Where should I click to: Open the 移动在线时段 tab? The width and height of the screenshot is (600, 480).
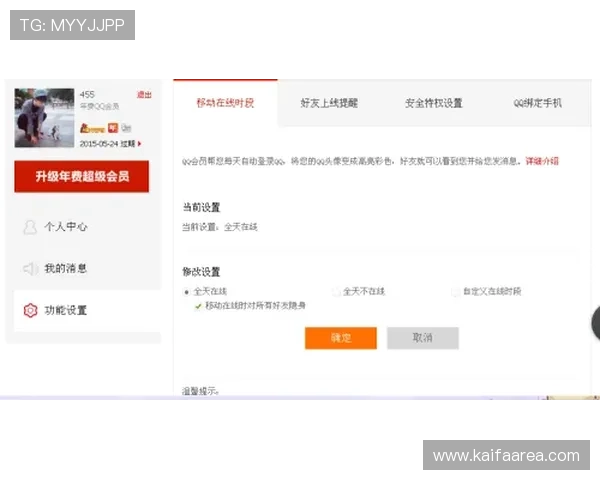225,103
